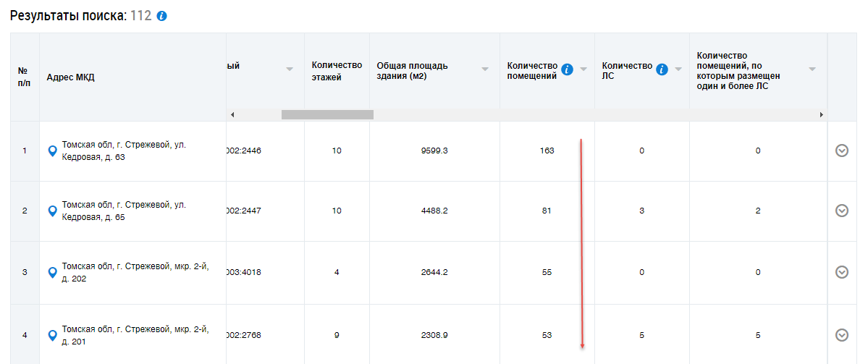Expand row 3 with the chevron button
Image resolution: width=868 pixels, height=364 pixels.
[x=842, y=272]
